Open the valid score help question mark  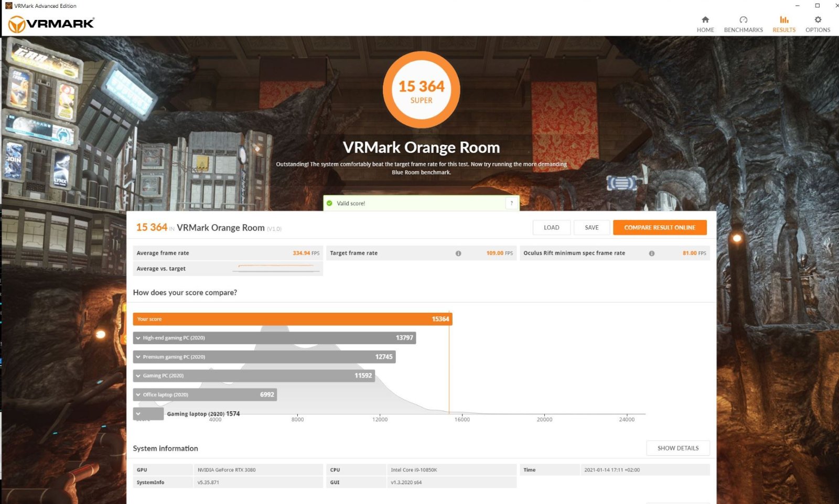511,203
